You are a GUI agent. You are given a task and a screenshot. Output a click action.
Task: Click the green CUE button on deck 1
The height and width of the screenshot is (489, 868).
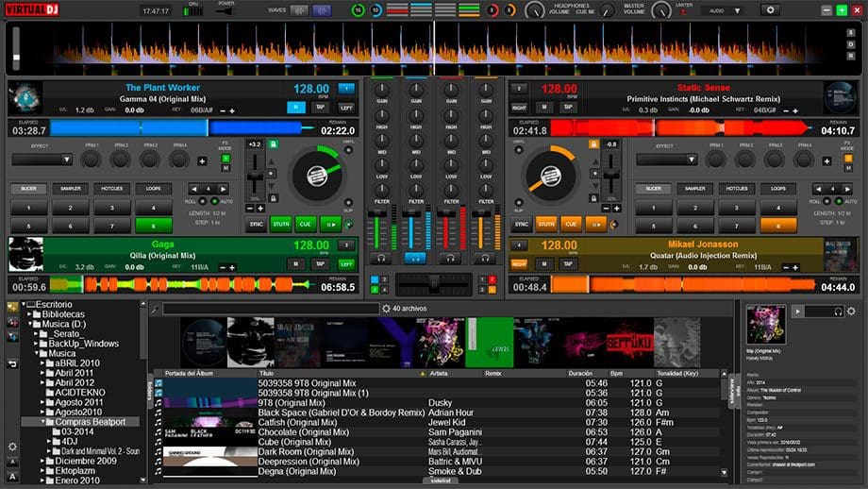305,225
